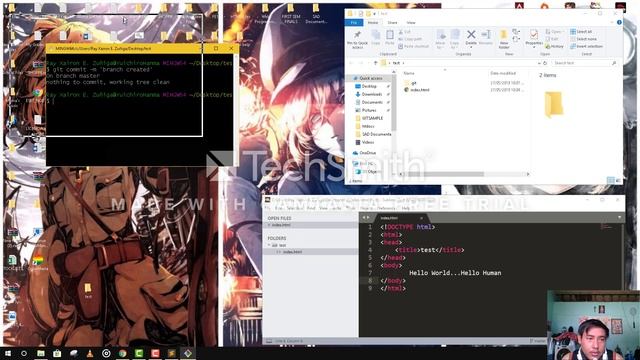This screenshot has height=360, width=640.
Task: Open Sublime Text from the taskbar
Action: tap(171, 353)
